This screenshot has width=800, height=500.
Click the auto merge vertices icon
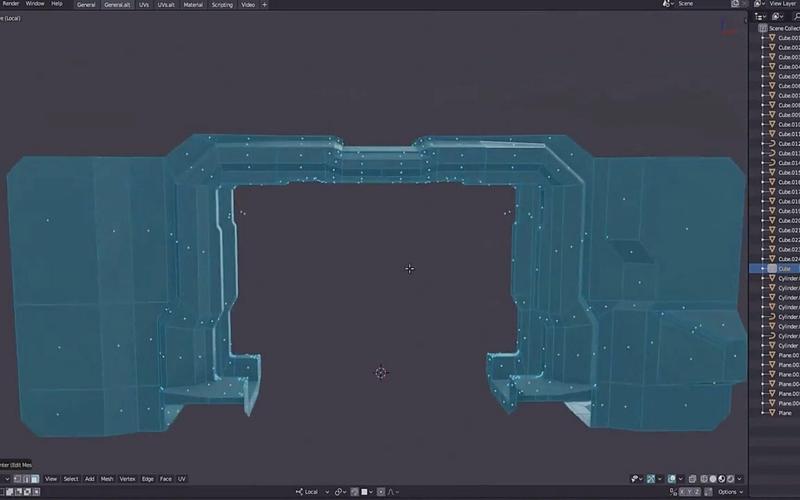(x=708, y=492)
